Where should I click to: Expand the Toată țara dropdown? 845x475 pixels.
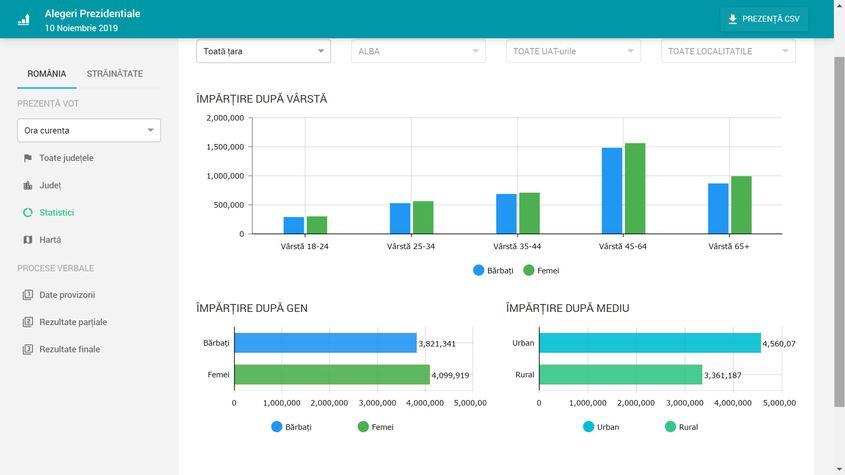point(264,51)
